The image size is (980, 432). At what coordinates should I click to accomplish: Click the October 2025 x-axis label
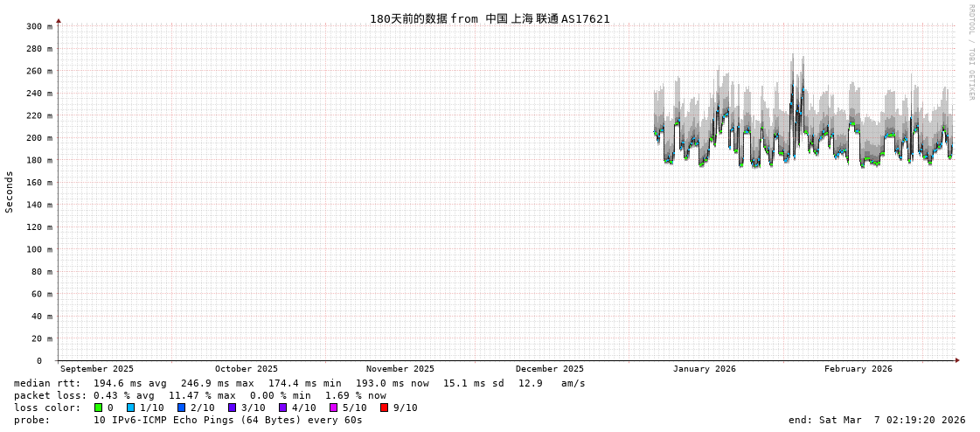(x=247, y=369)
